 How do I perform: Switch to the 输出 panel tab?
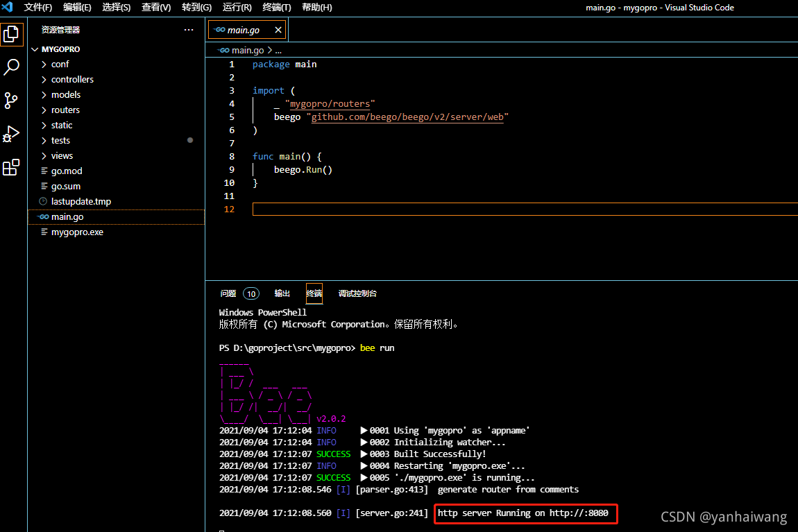[282, 293]
